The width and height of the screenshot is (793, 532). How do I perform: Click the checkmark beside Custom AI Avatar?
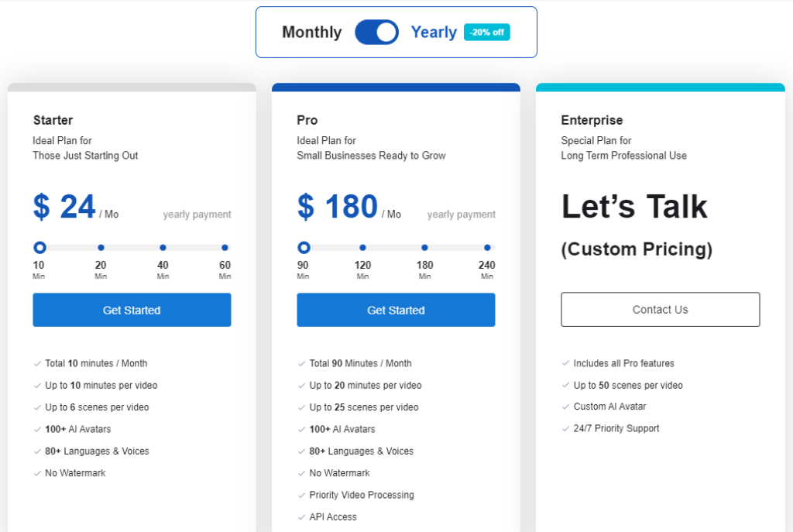click(x=566, y=407)
